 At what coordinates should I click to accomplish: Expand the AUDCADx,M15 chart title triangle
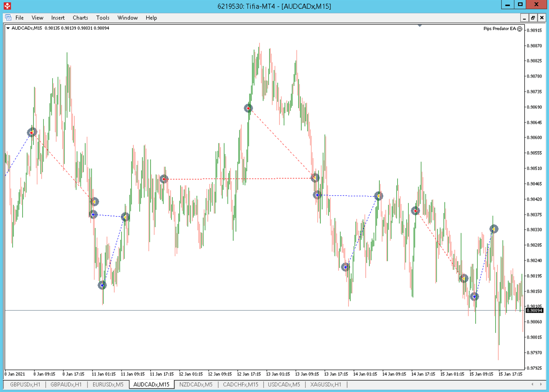[8, 28]
